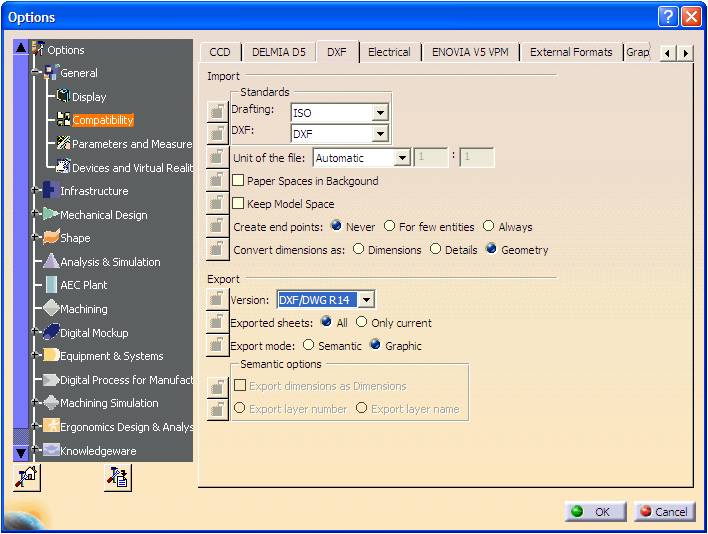Click the tree scroll down arrow
Screen dimensions: 708x534
(x=21, y=452)
